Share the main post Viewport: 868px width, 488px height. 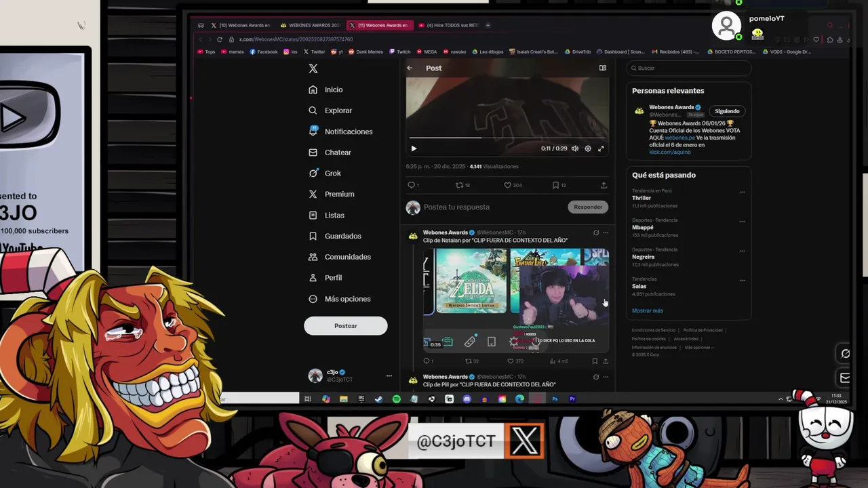point(604,185)
